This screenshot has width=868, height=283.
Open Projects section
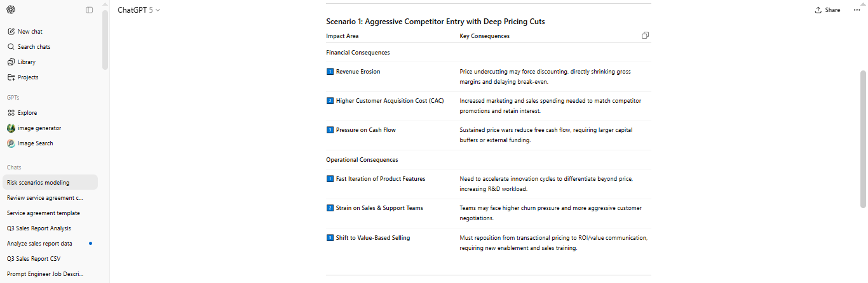(x=28, y=77)
